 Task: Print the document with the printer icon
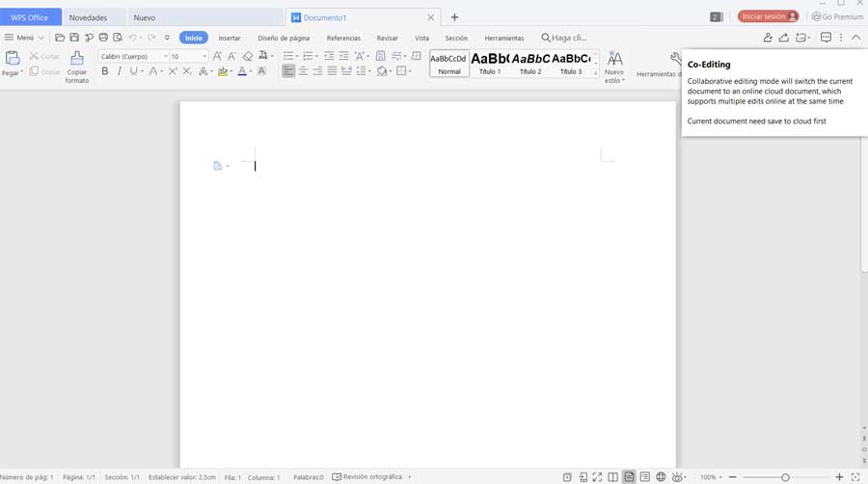point(103,38)
